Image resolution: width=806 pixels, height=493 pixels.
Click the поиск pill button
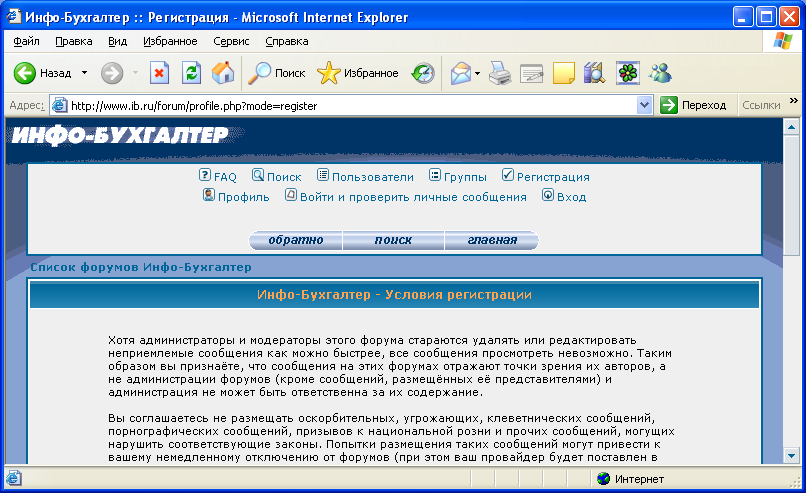[393, 240]
